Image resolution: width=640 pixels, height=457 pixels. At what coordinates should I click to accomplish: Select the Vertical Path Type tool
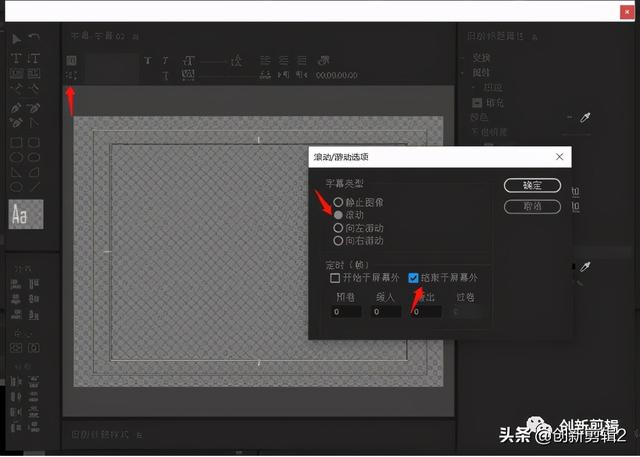33,88
